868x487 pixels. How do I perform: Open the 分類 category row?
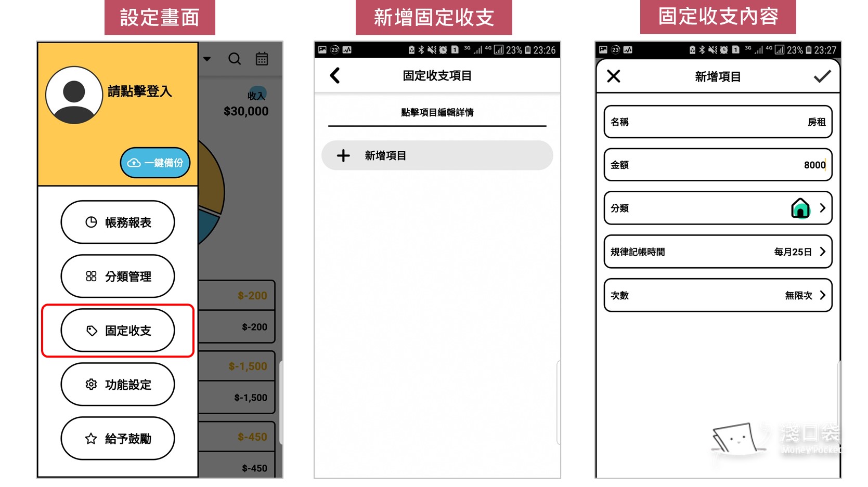click(718, 208)
